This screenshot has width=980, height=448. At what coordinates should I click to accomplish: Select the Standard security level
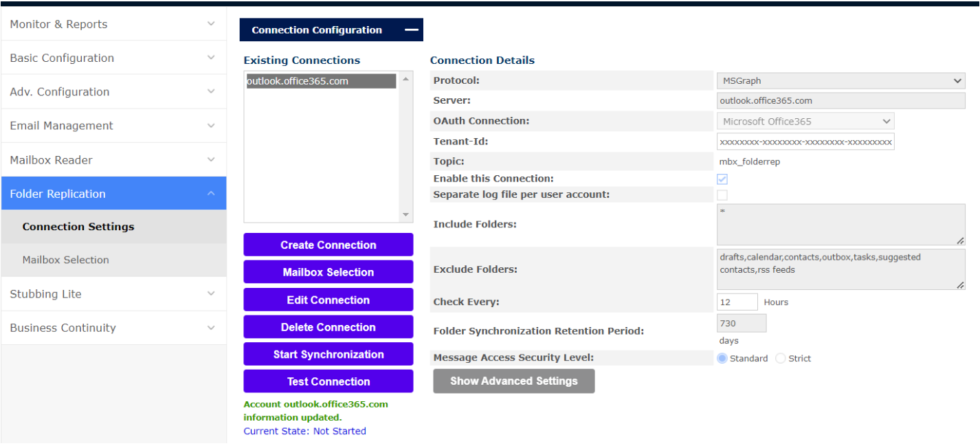722,359
